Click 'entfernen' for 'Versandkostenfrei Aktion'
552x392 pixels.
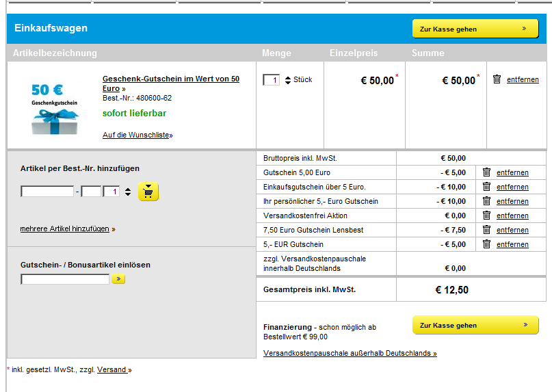pyautogui.click(x=512, y=215)
